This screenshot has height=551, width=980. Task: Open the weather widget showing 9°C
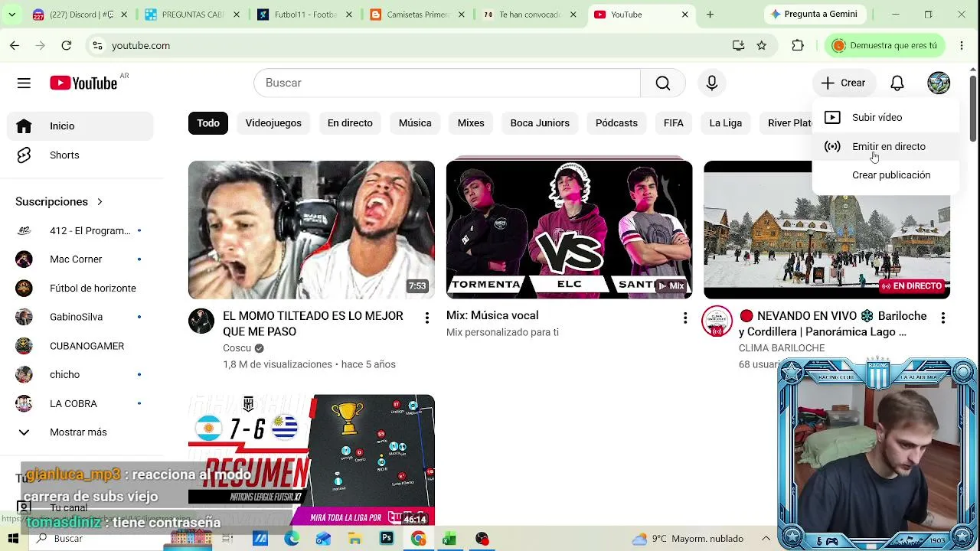coord(688,539)
